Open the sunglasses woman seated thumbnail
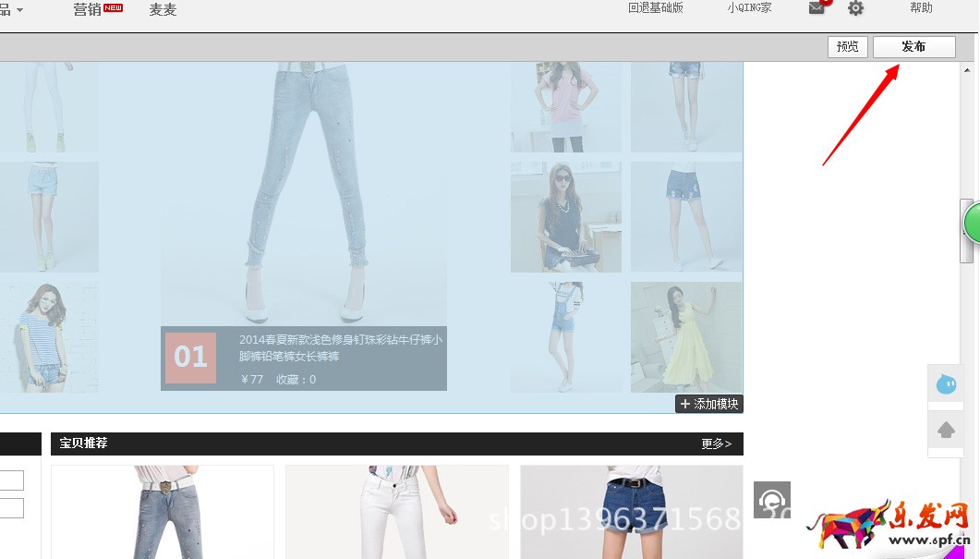This screenshot has height=559, width=980. [566, 217]
